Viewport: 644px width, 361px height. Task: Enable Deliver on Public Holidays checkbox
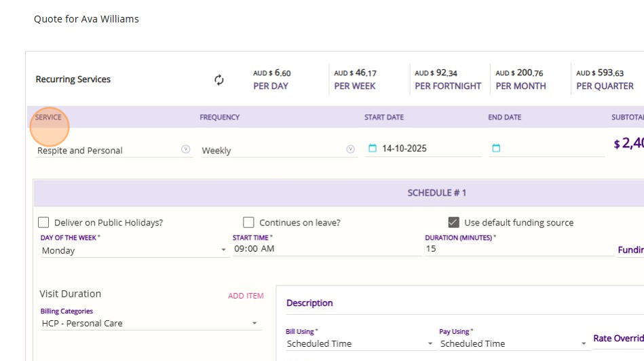tap(44, 223)
